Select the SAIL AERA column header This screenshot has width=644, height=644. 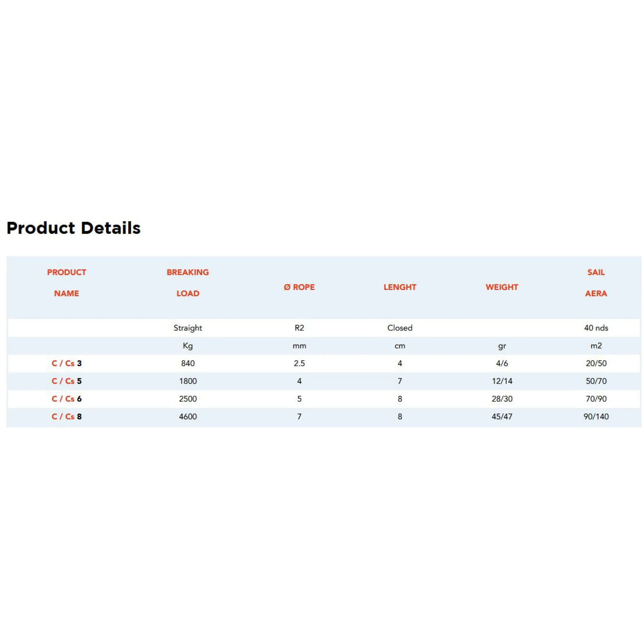(x=596, y=283)
